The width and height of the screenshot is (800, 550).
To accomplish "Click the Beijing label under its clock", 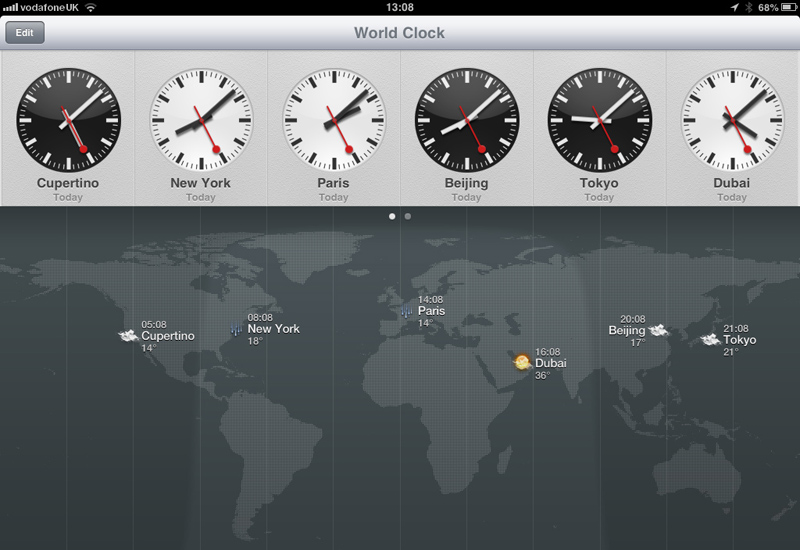I will tap(466, 183).
